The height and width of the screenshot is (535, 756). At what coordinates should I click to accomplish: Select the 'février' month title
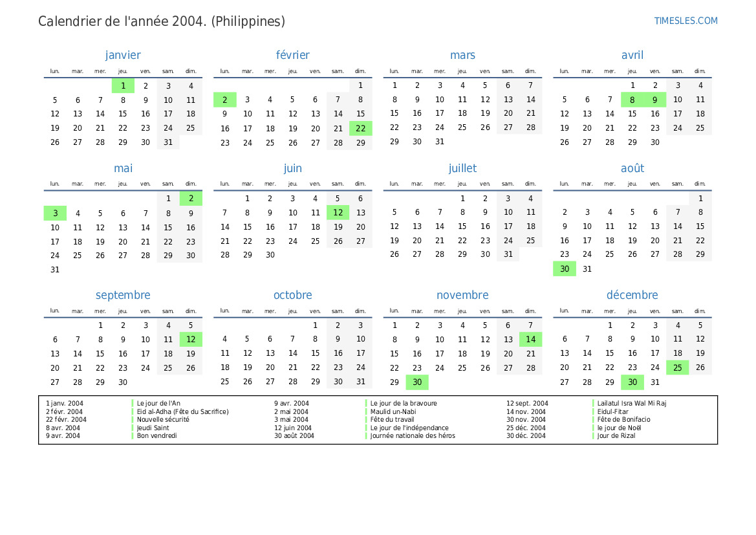(x=292, y=56)
